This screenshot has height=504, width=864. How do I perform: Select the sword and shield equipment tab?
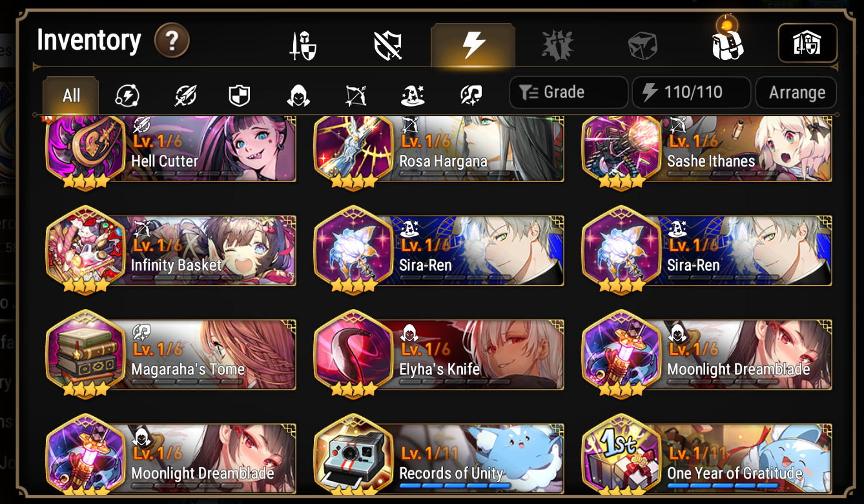[x=303, y=46]
